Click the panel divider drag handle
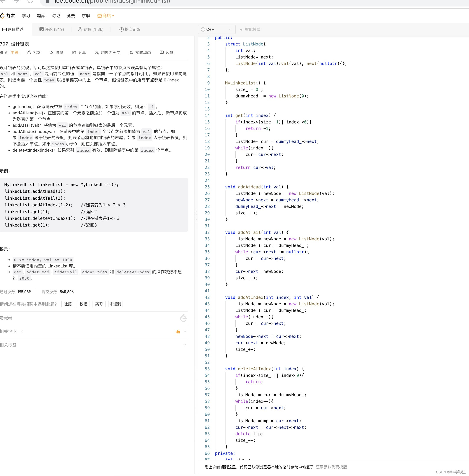The image size is (469, 476). 196,215
